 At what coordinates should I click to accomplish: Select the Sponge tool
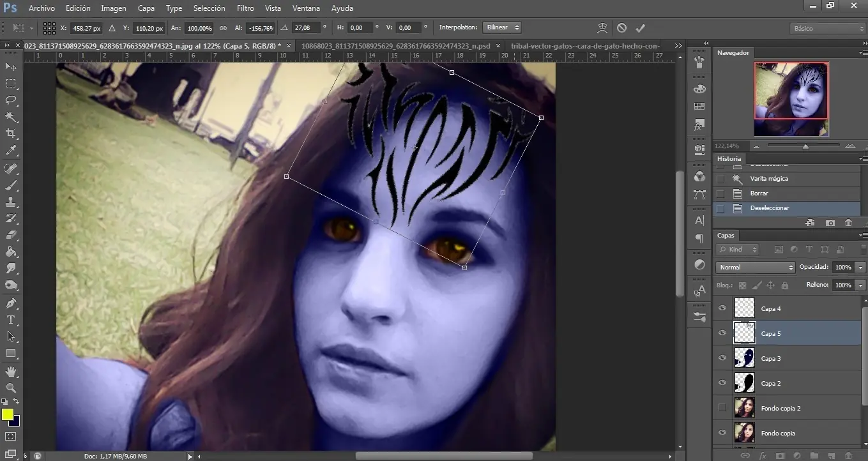pos(11,285)
